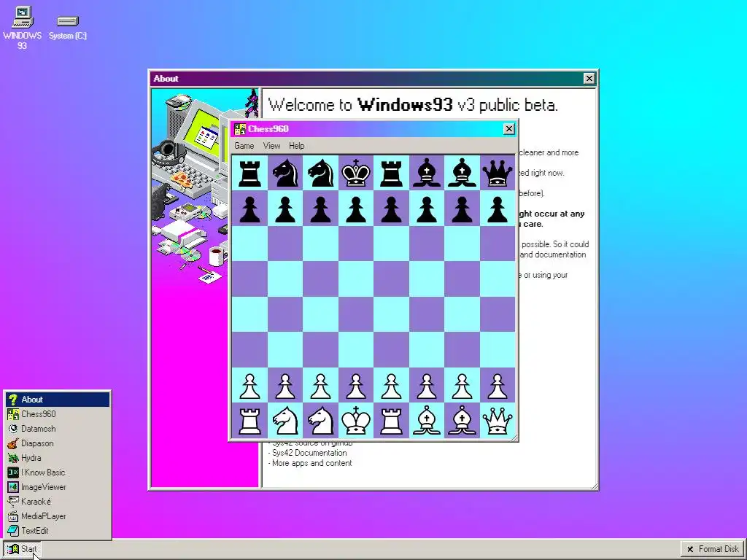The height and width of the screenshot is (560, 747).
Task: Click the Format Disk taskbar button
Action: click(x=712, y=549)
